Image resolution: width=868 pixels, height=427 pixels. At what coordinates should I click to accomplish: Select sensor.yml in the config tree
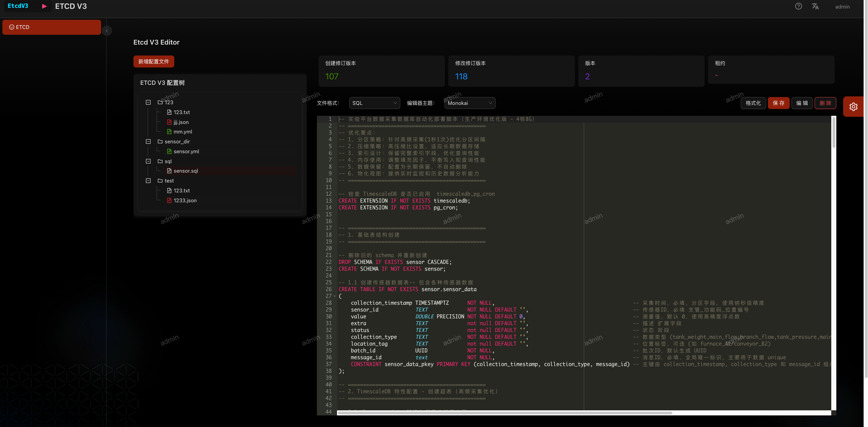pyautogui.click(x=186, y=151)
